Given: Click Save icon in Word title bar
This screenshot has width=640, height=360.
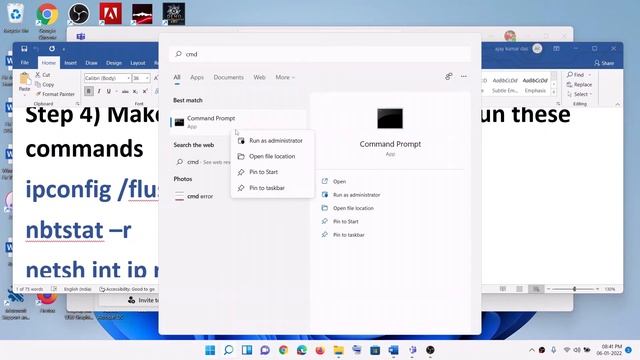Looking at the screenshot, I should (24, 49).
